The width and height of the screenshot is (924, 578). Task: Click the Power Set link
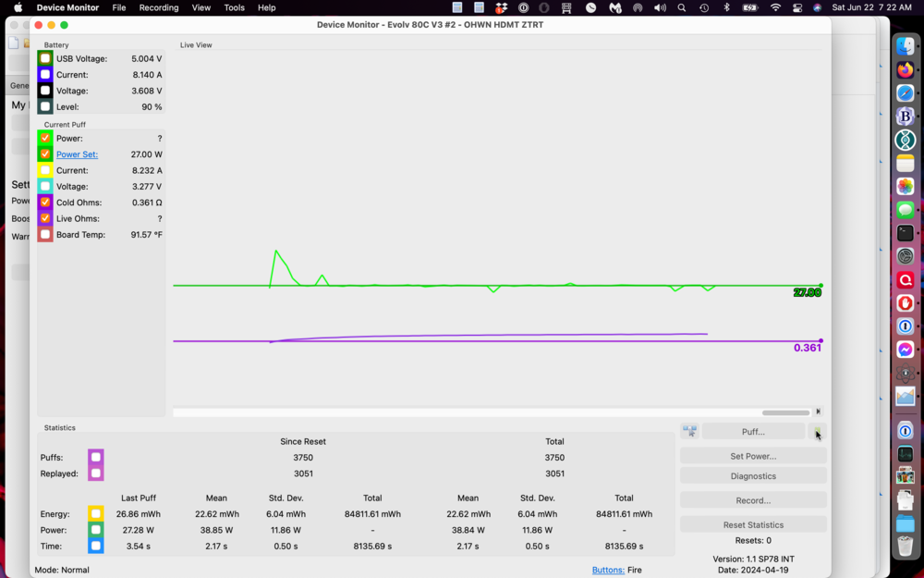pyautogui.click(x=78, y=154)
